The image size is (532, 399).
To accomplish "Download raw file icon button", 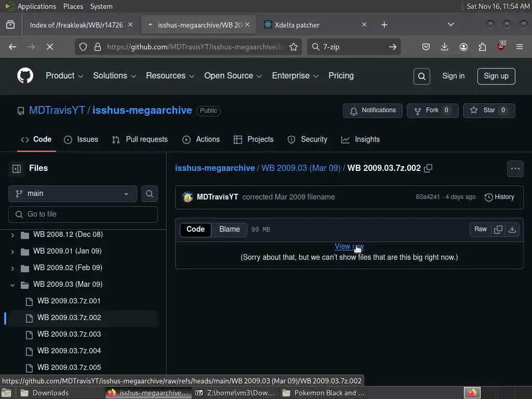I will [x=512, y=229].
